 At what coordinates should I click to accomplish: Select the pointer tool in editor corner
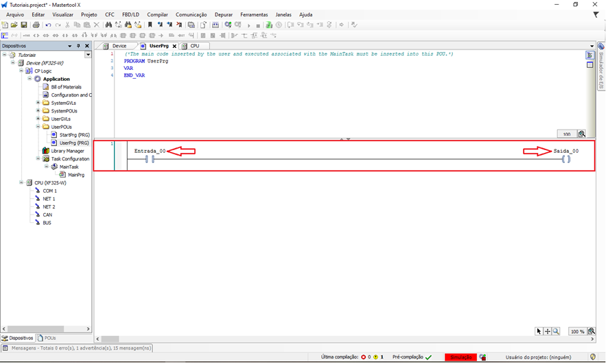539,331
